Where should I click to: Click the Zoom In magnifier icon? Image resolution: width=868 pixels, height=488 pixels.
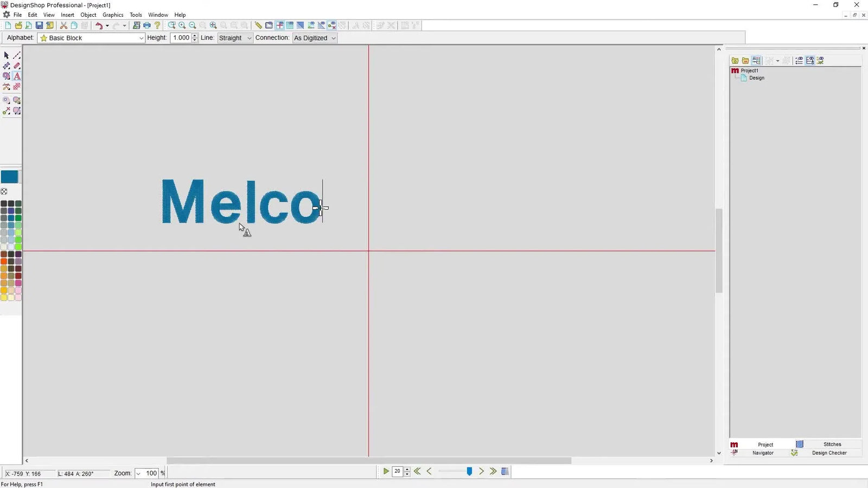pos(182,25)
